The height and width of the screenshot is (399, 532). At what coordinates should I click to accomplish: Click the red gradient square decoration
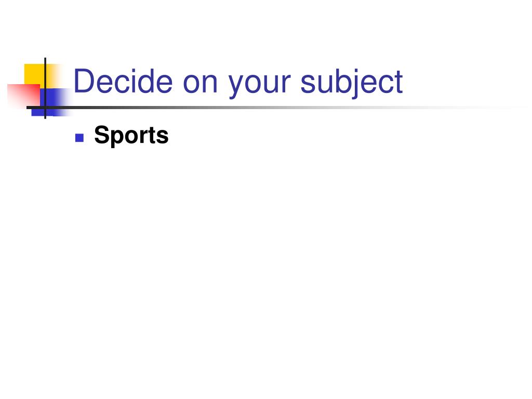[24, 96]
